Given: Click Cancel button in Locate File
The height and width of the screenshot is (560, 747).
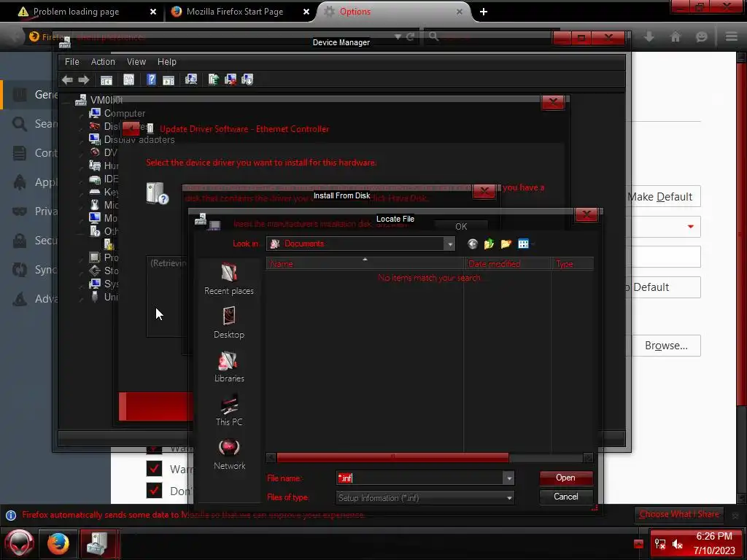Looking at the screenshot, I should pos(566,497).
